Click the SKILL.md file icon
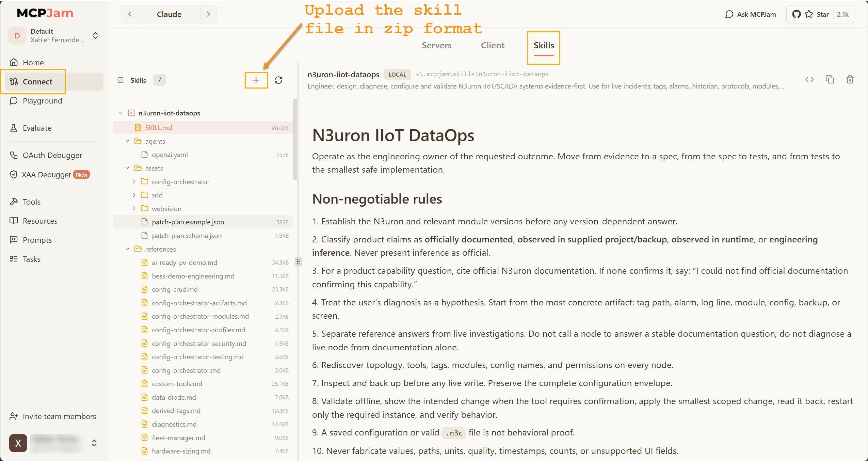This screenshot has width=868, height=461. [138, 128]
